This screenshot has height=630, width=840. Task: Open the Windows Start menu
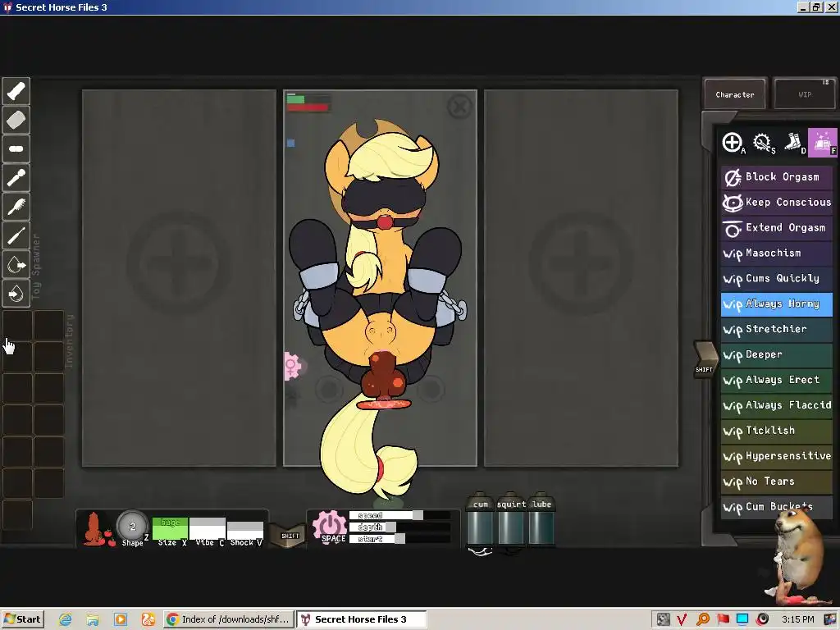[x=22, y=619]
